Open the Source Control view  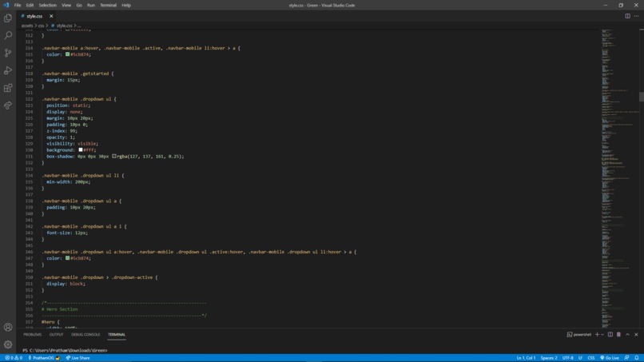pyautogui.click(x=8, y=53)
